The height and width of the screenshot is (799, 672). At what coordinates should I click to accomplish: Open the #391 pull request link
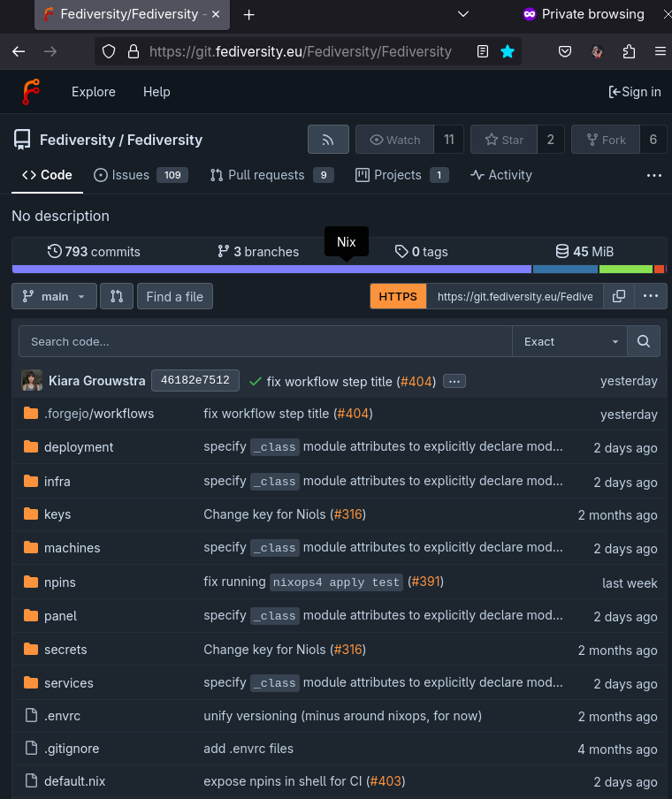pos(425,582)
